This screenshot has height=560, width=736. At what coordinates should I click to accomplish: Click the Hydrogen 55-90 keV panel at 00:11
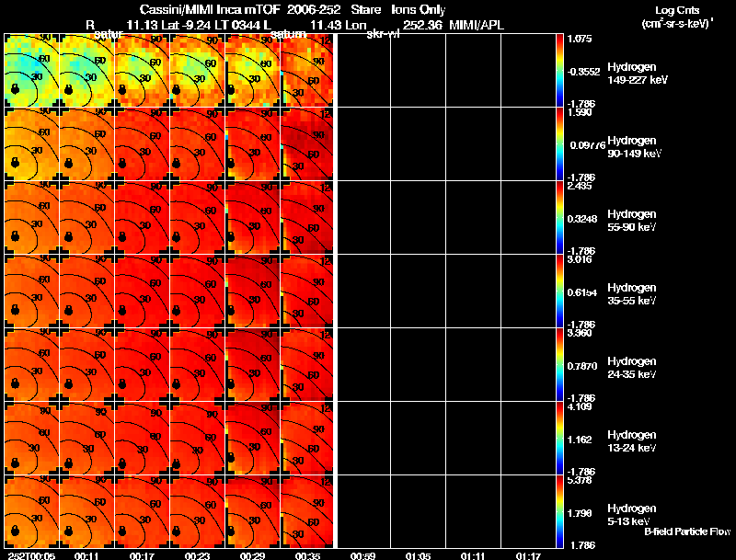pos(86,218)
